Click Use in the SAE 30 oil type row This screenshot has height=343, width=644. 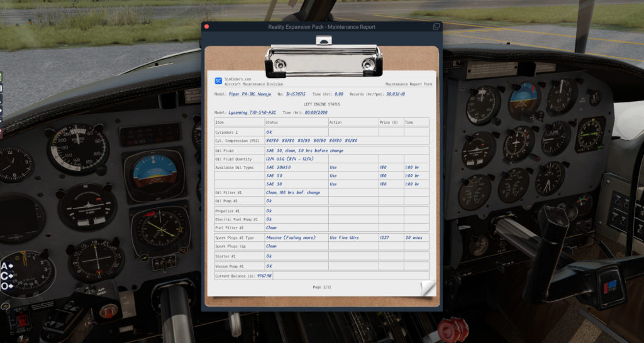[x=333, y=184]
